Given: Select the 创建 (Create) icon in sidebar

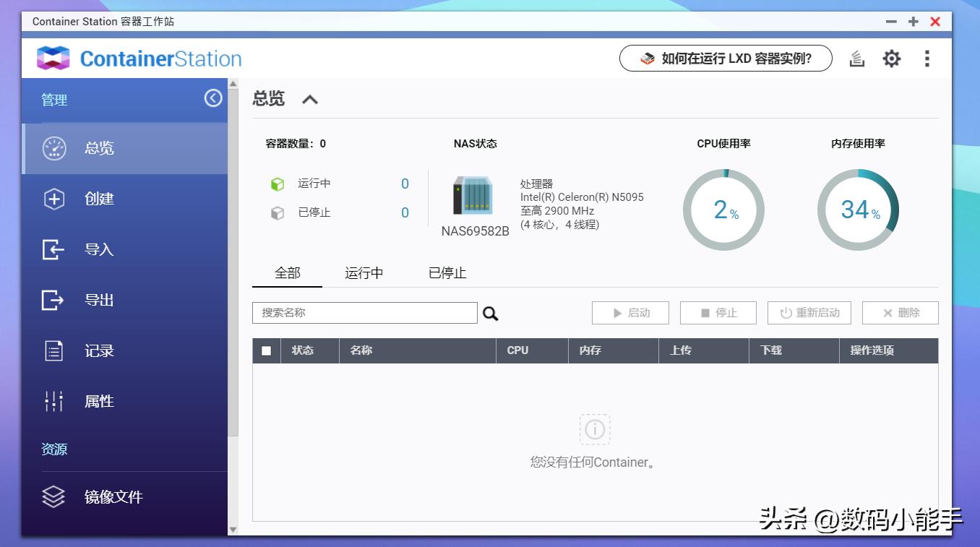Looking at the screenshot, I should coord(53,199).
